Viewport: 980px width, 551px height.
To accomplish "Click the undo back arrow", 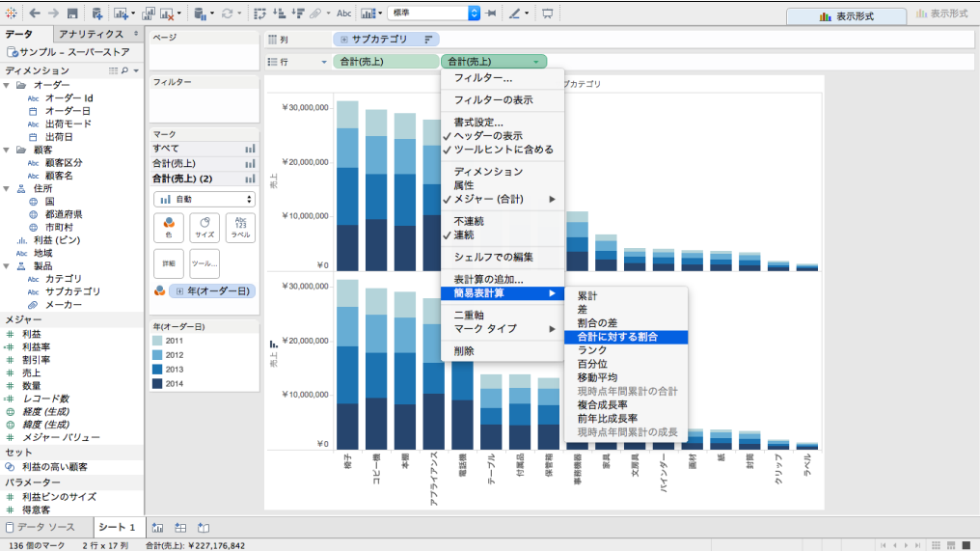I will (35, 14).
